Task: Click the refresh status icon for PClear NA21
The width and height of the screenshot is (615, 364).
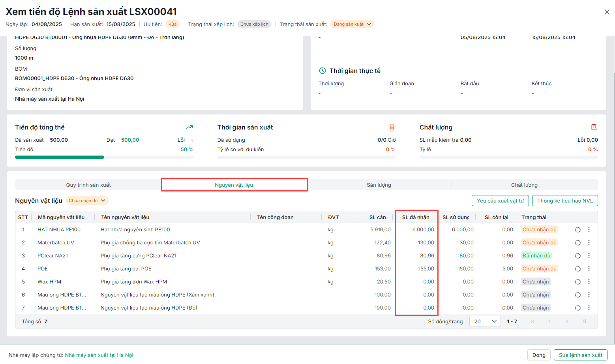Action: point(577,256)
